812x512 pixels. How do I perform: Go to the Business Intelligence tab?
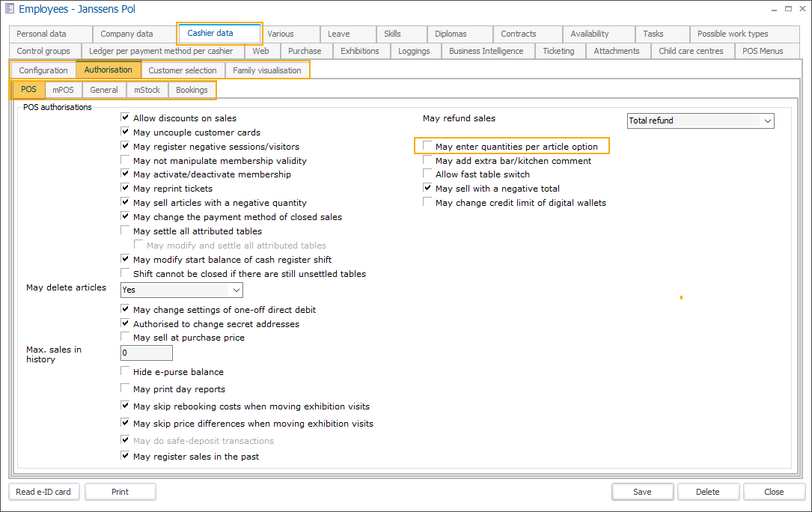click(486, 51)
